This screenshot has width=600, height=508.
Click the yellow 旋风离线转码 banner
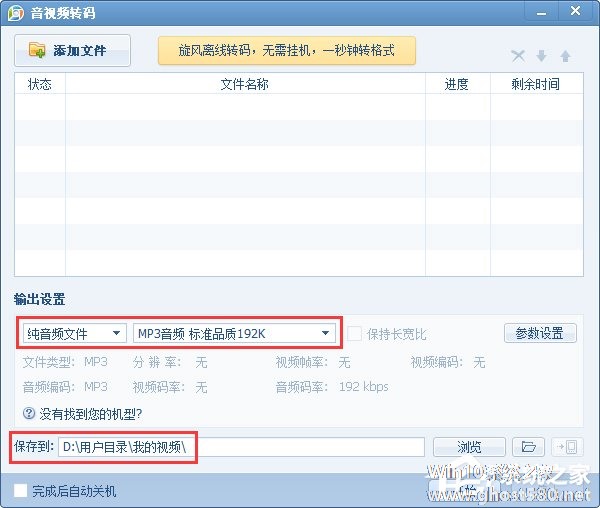(287, 50)
